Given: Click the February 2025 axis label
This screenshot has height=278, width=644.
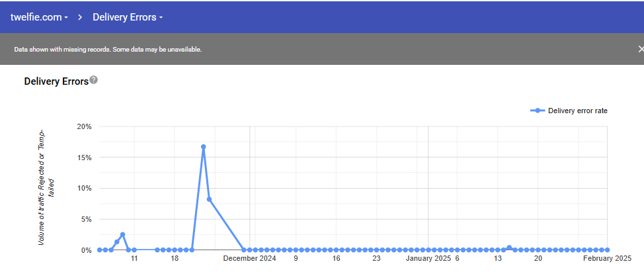Looking at the screenshot, I should click(x=607, y=259).
